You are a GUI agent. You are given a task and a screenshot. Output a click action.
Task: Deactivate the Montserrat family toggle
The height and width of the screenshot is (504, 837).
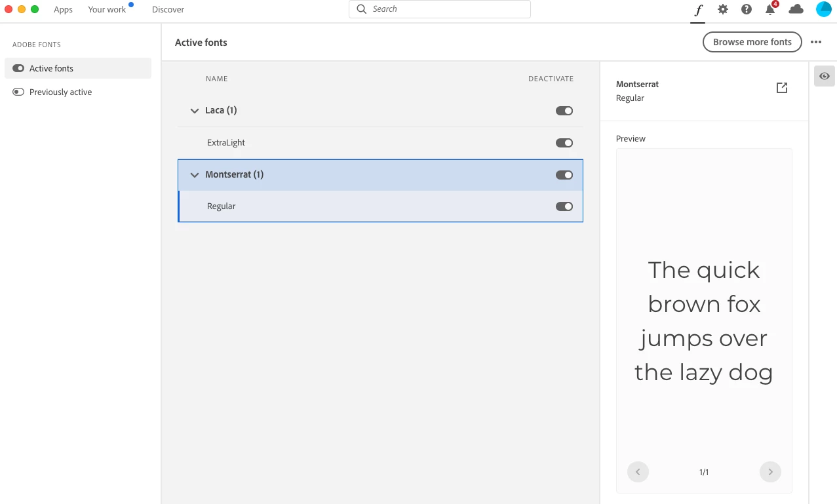[564, 175]
